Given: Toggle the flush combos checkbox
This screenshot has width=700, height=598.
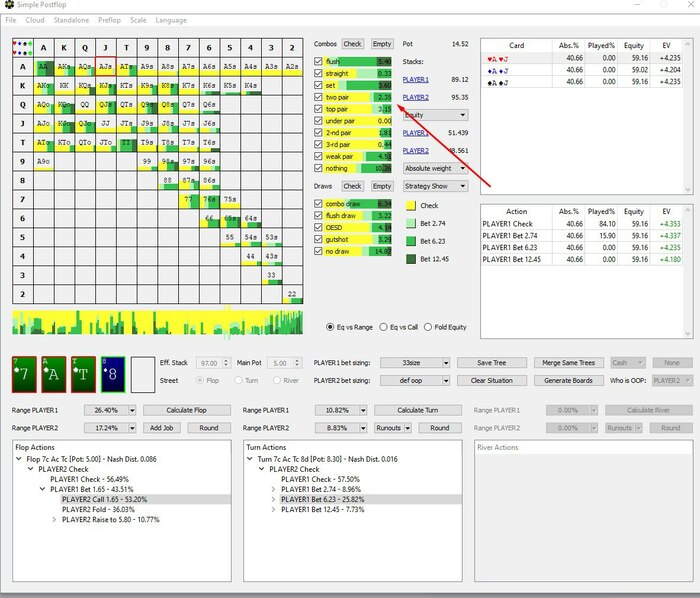Looking at the screenshot, I should pos(318,61).
